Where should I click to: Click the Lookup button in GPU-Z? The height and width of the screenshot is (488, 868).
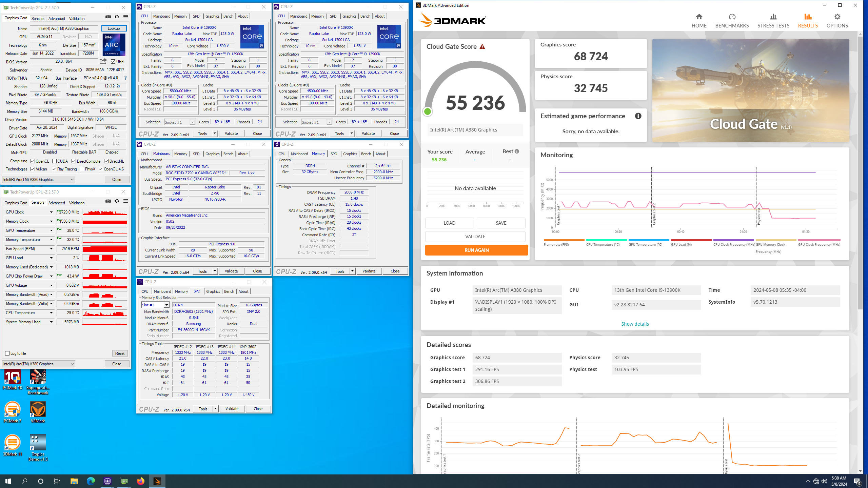click(x=114, y=28)
